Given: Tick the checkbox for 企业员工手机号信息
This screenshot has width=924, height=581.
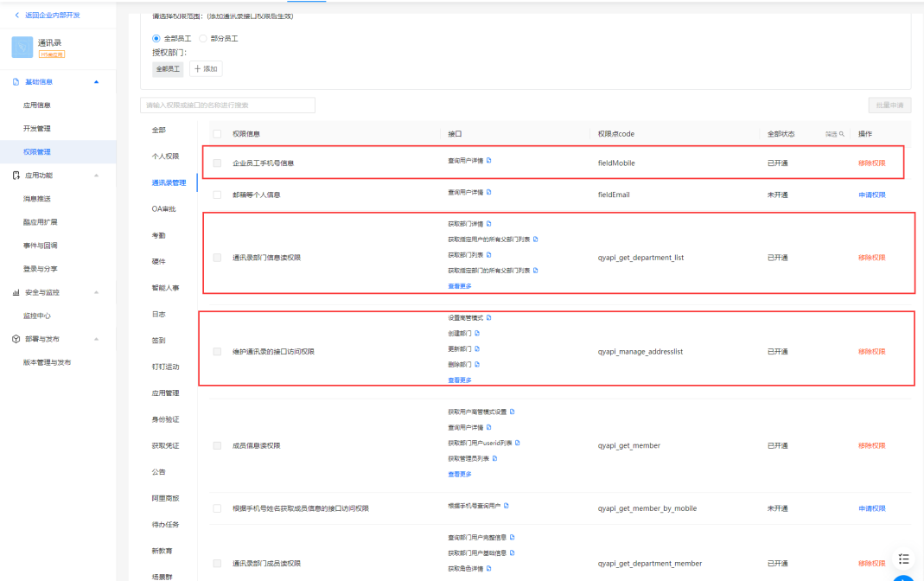Looking at the screenshot, I should pyautogui.click(x=217, y=163).
